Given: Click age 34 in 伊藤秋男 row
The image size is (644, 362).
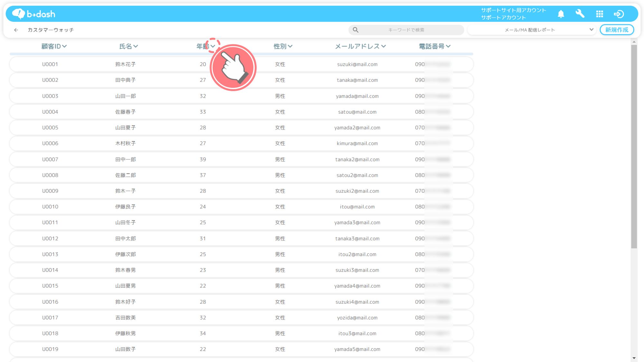Looking at the screenshot, I should (x=203, y=334).
